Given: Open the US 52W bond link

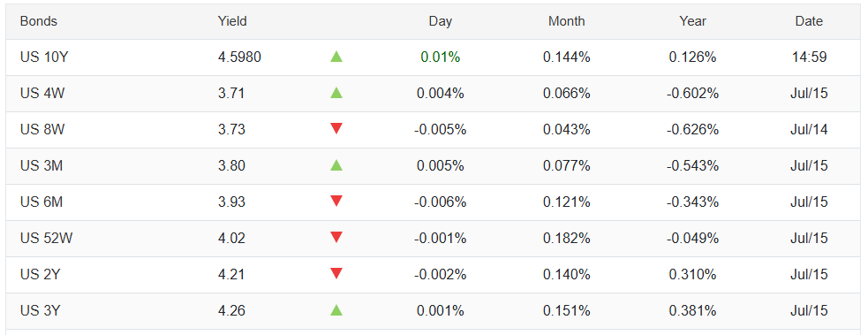Looking at the screenshot, I should [x=47, y=238].
